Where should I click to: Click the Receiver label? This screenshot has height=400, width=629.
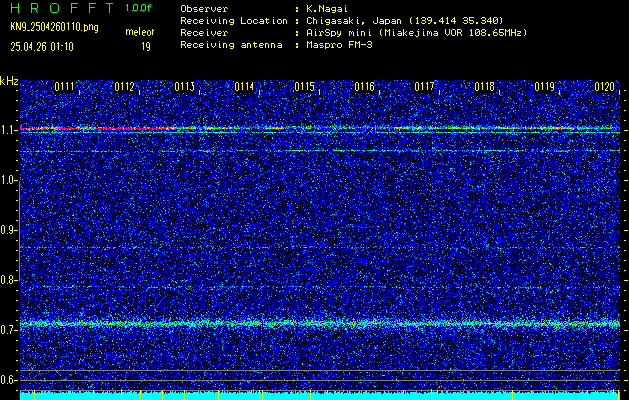204,32
